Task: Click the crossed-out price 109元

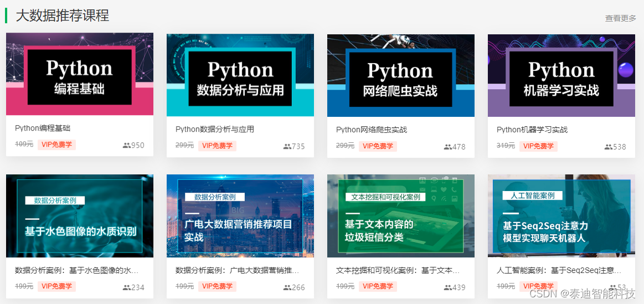Action: [24, 145]
